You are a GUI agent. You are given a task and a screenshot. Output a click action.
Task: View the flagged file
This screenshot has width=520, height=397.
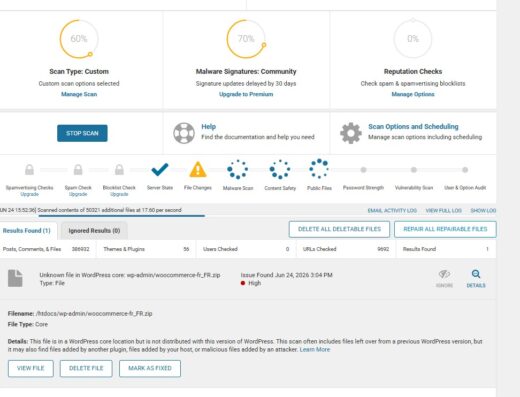click(x=31, y=368)
